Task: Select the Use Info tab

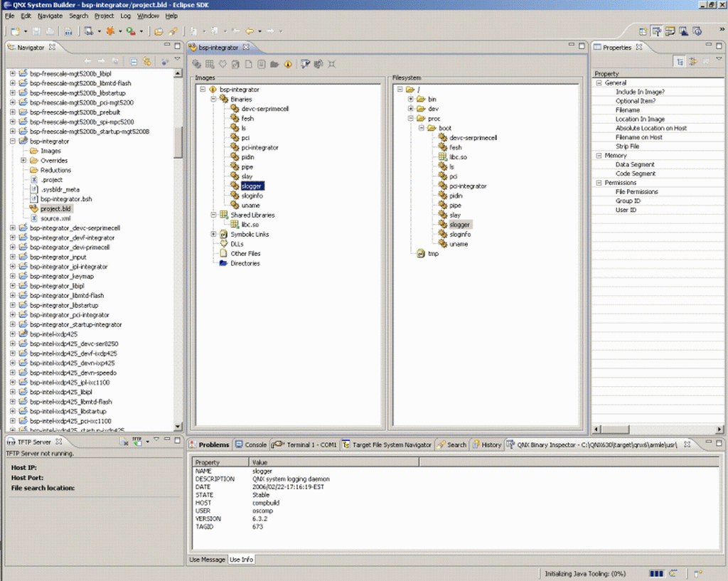Action: (x=242, y=560)
